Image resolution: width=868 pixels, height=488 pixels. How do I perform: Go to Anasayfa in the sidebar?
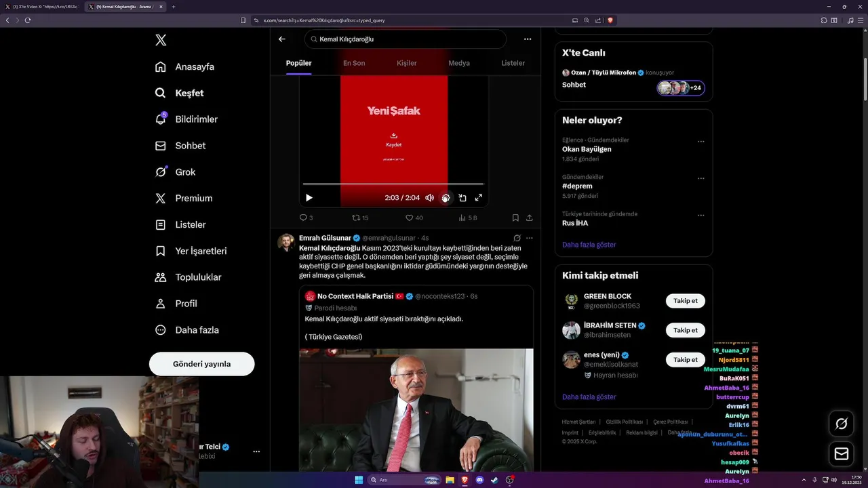(x=184, y=66)
